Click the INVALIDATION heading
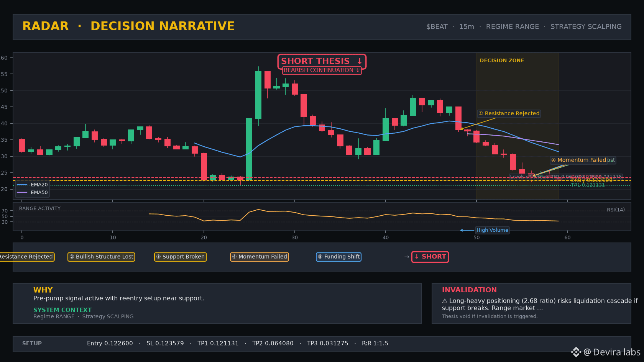Image resolution: width=644 pixels, height=362 pixels. (469, 290)
